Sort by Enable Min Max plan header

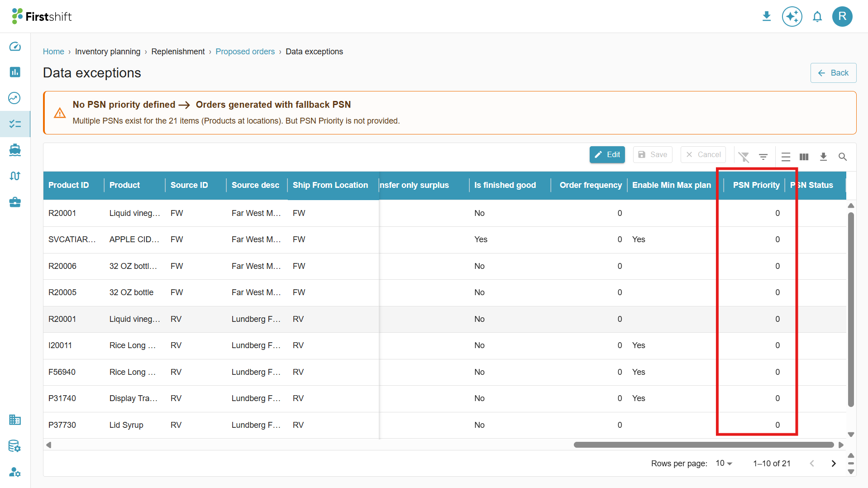point(672,185)
